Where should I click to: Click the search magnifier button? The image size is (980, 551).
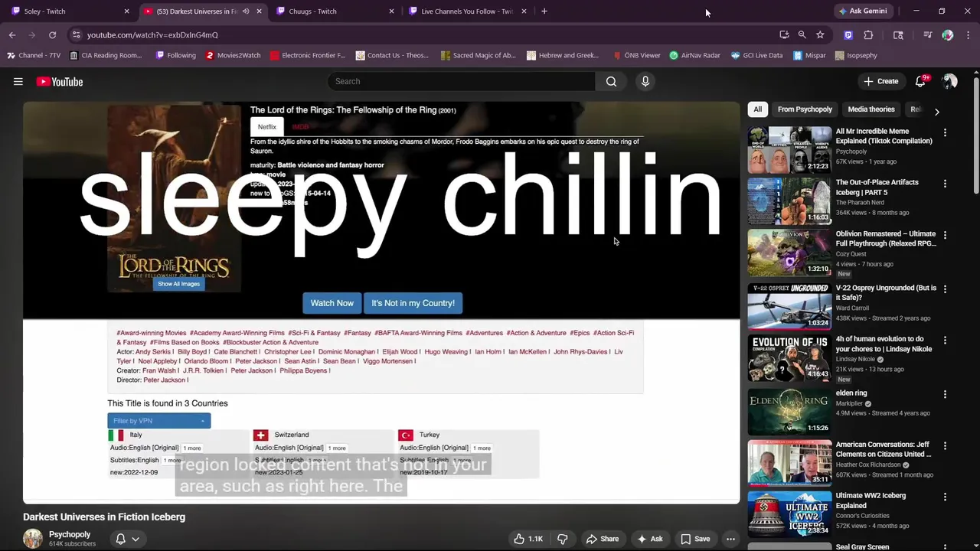[611, 81]
